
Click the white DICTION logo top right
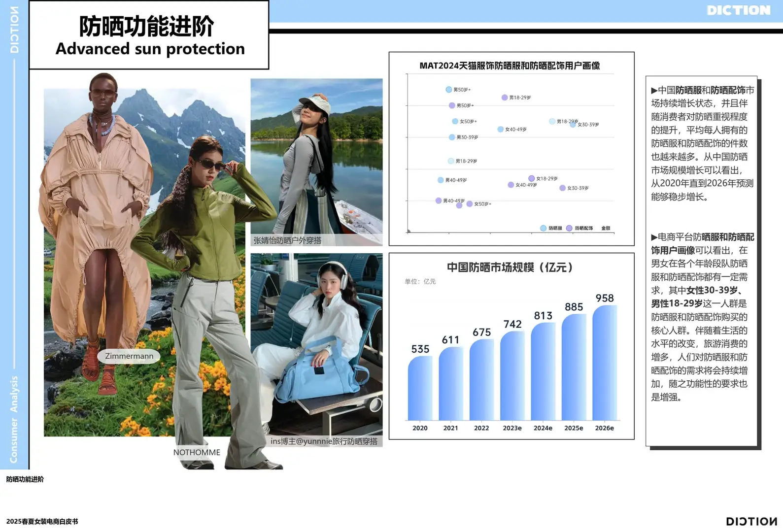point(738,10)
